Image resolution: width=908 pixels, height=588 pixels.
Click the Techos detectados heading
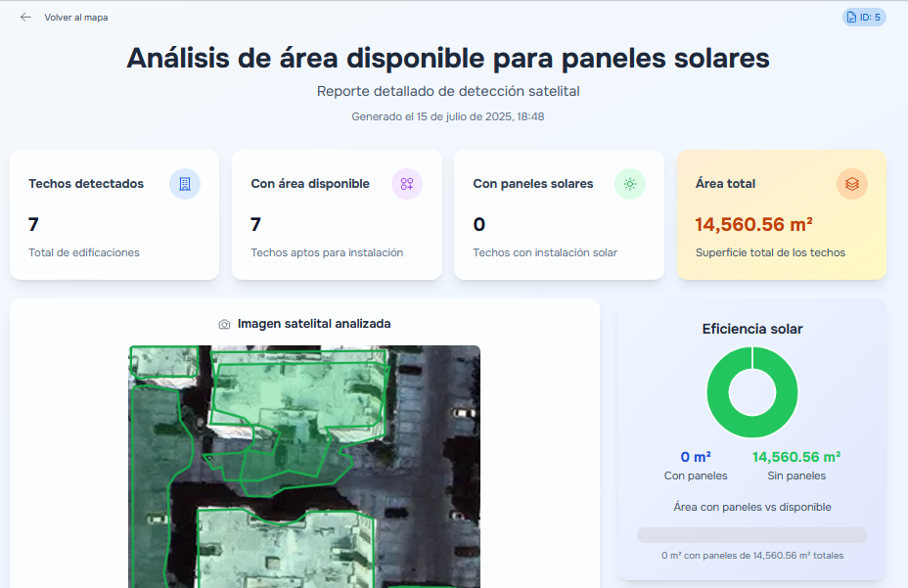click(86, 184)
